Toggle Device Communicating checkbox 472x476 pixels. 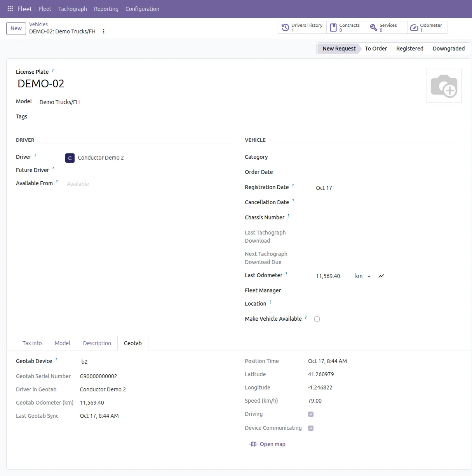311,428
